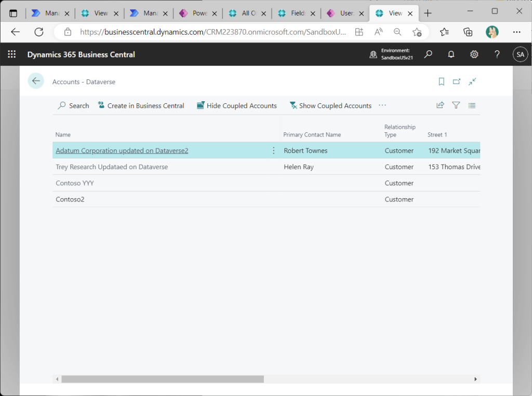Open the app launcher waffle icon
The image size is (532, 396).
point(11,54)
